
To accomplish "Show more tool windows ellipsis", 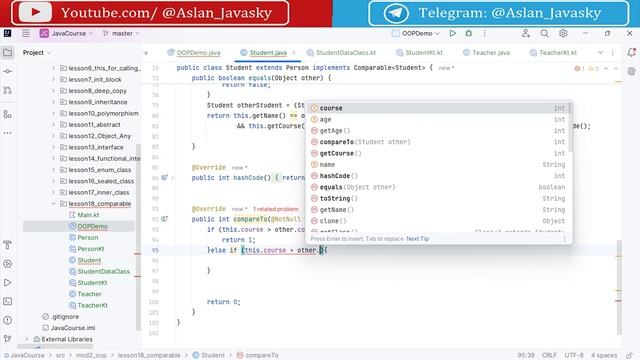I will 7,133.
